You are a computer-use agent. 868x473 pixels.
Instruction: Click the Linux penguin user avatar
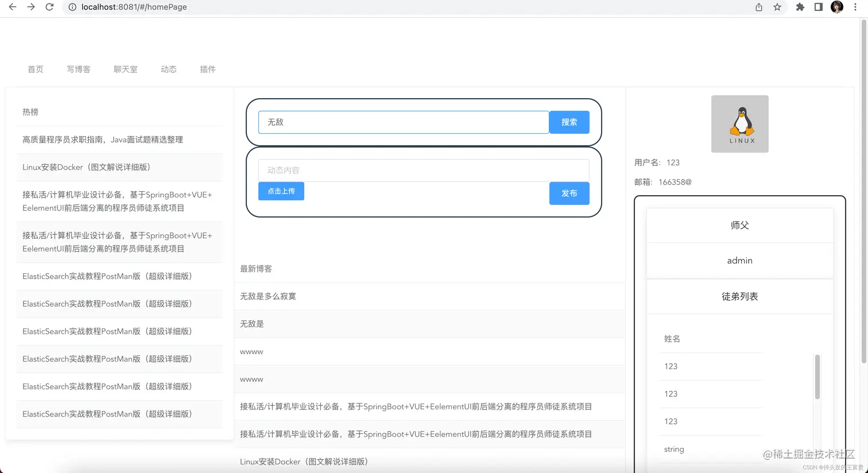click(x=739, y=123)
